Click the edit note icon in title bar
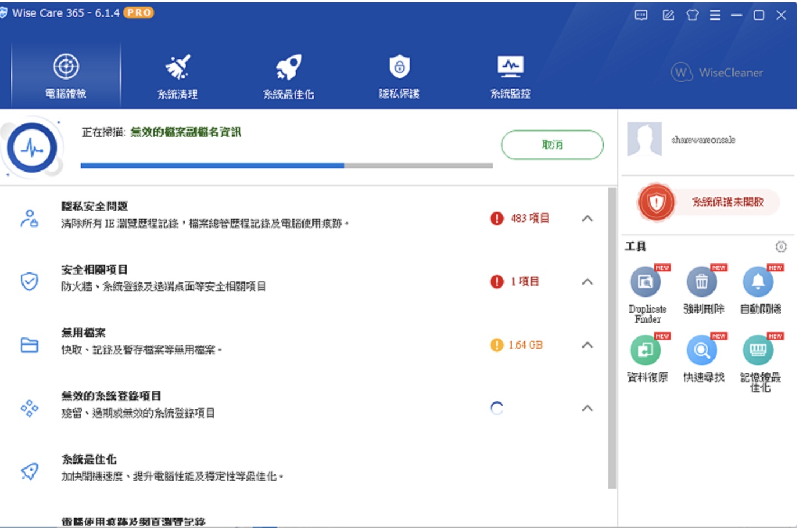The width and height of the screenshot is (812, 528). coord(669,15)
